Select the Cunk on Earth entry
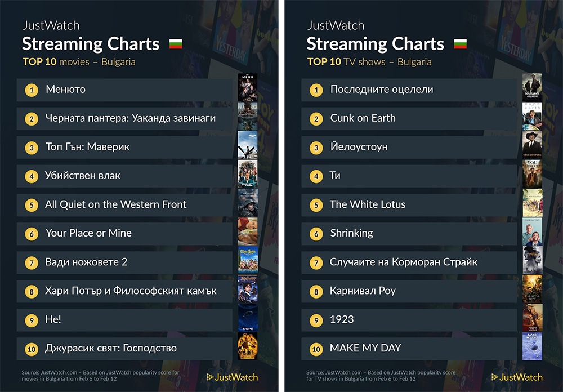 (x=409, y=119)
